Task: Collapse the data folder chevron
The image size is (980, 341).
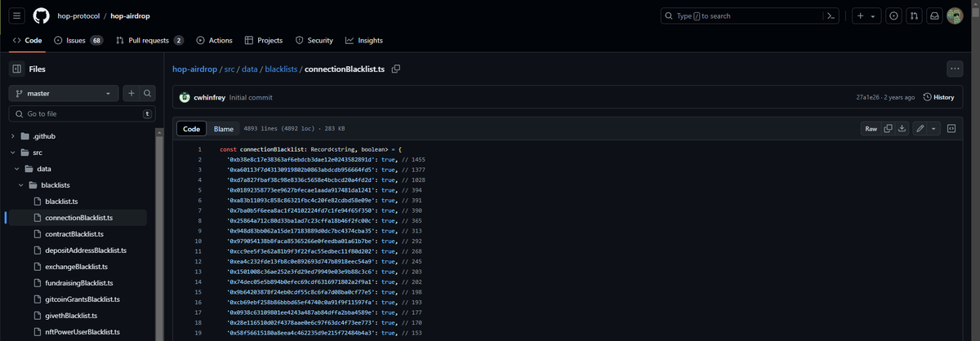Action: [18, 169]
